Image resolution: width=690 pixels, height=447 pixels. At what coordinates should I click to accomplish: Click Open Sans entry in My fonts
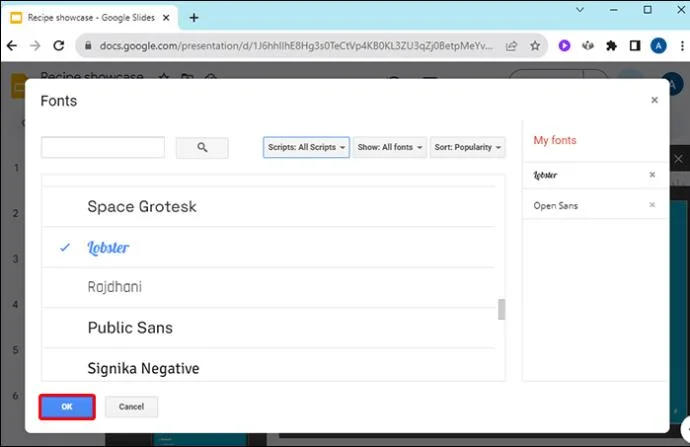555,205
